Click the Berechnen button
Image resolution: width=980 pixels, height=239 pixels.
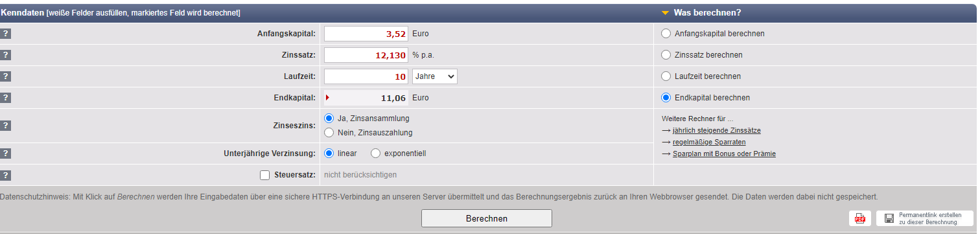click(x=487, y=218)
